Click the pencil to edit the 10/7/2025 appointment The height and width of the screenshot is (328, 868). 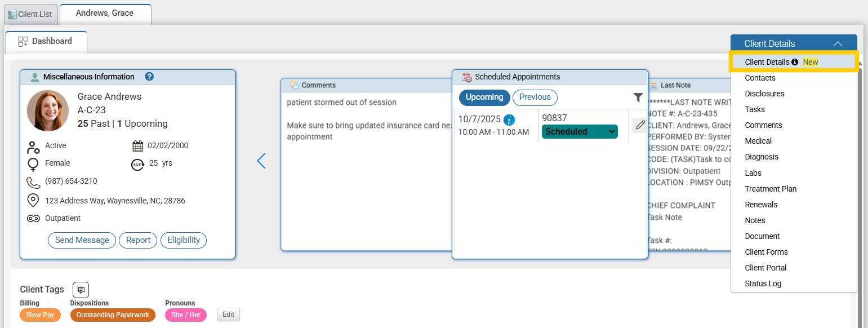pos(640,125)
